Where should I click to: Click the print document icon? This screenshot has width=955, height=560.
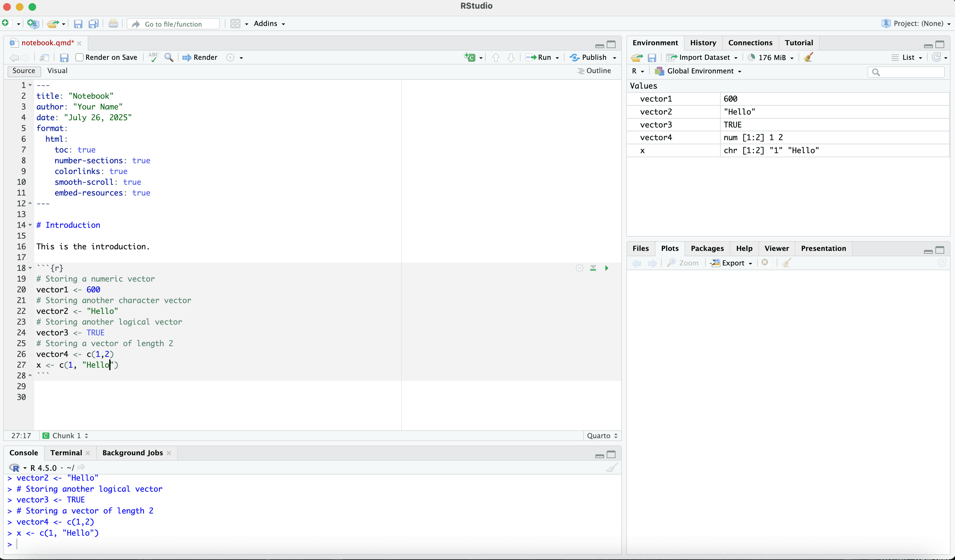pyautogui.click(x=113, y=24)
